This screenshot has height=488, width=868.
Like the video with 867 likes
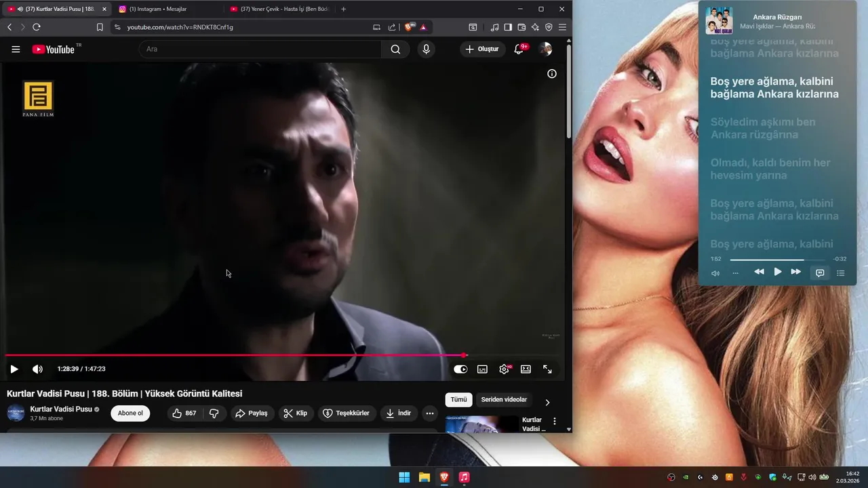click(x=184, y=413)
